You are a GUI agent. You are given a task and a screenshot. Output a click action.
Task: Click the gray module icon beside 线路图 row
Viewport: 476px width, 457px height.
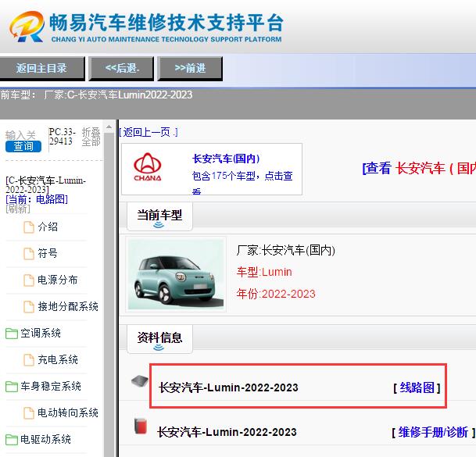coord(140,381)
